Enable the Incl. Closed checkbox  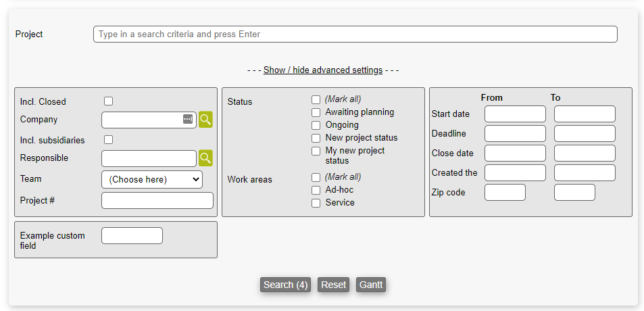108,101
